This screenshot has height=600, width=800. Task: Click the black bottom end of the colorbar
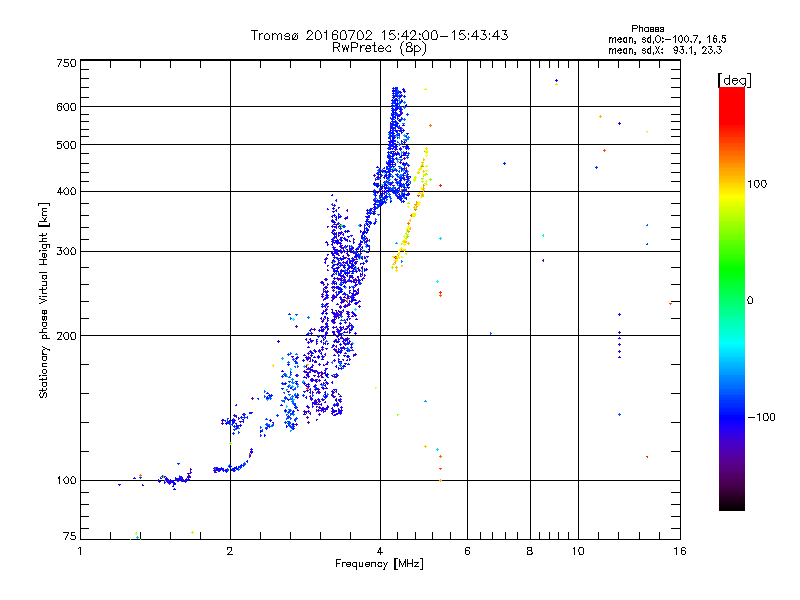[x=732, y=503]
